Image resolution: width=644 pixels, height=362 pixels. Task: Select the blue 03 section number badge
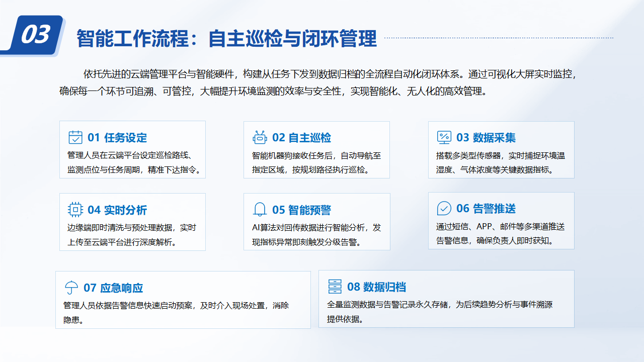(x=33, y=35)
